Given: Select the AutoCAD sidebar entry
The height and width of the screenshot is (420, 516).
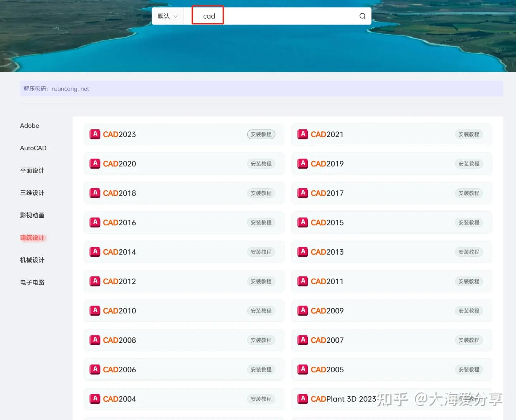Looking at the screenshot, I should tap(33, 148).
